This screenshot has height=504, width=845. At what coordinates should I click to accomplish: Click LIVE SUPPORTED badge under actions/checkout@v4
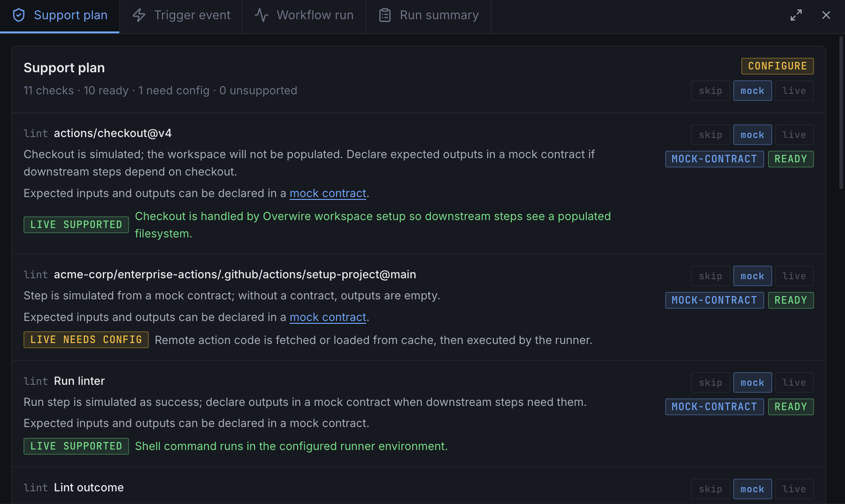(x=76, y=225)
